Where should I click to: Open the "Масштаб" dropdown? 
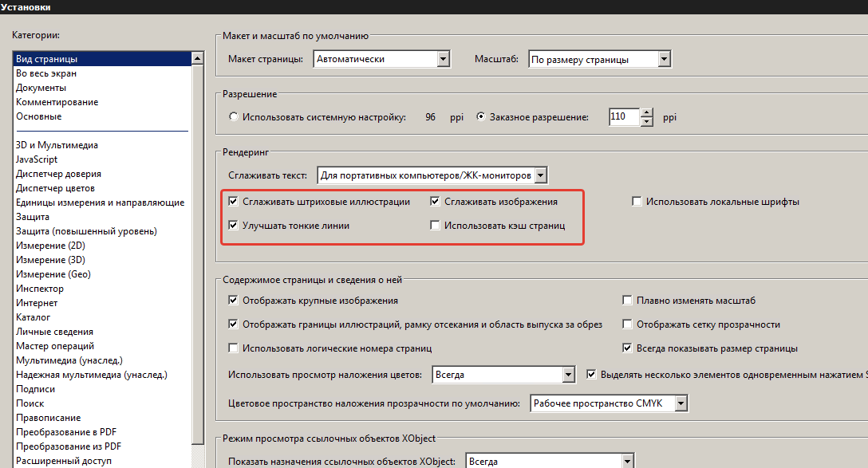599,59
